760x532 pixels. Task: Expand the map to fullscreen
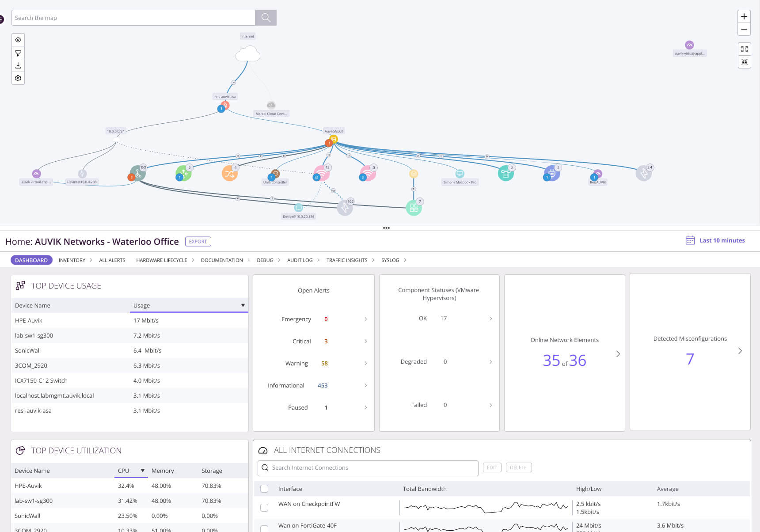coord(744,49)
